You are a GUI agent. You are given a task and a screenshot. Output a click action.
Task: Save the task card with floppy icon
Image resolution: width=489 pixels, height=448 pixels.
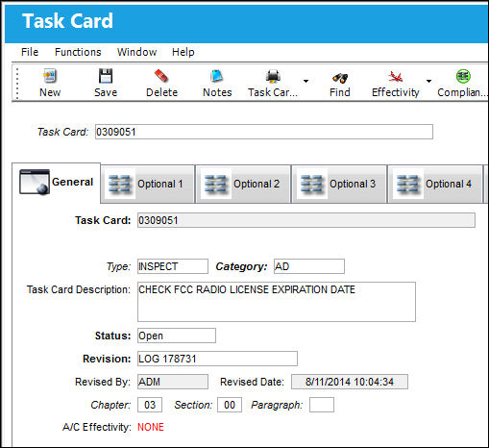coord(106,77)
